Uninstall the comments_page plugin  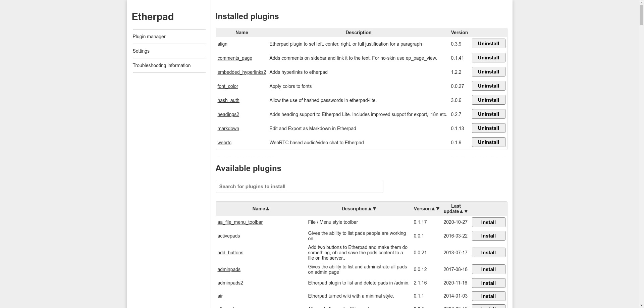tap(488, 58)
